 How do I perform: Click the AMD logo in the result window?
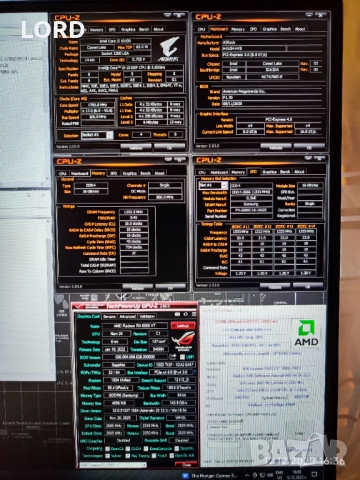pos(306,333)
